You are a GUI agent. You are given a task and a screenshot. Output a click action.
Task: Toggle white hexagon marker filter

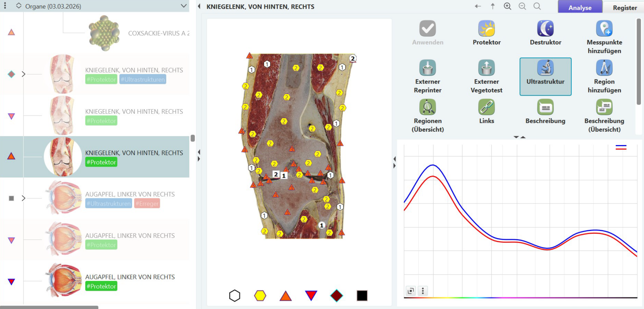point(234,295)
